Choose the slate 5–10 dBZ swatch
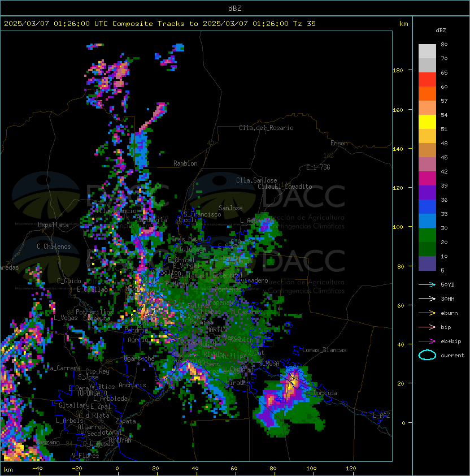Image resolution: width=470 pixels, height=476 pixels. pos(427,263)
